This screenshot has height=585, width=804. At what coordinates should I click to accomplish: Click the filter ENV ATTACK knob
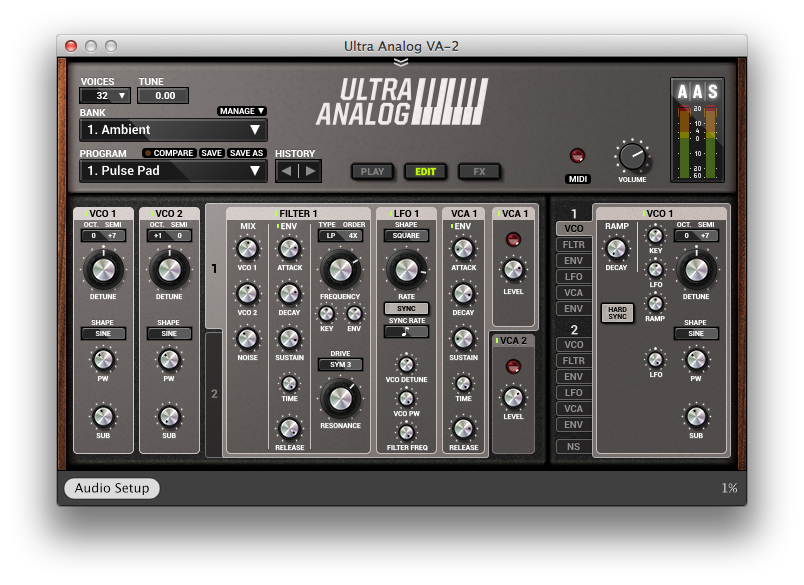[289, 249]
